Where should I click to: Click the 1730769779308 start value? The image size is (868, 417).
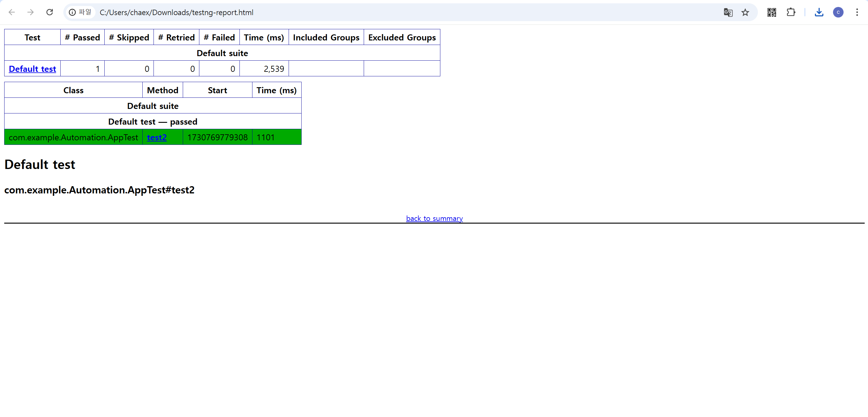pos(217,137)
